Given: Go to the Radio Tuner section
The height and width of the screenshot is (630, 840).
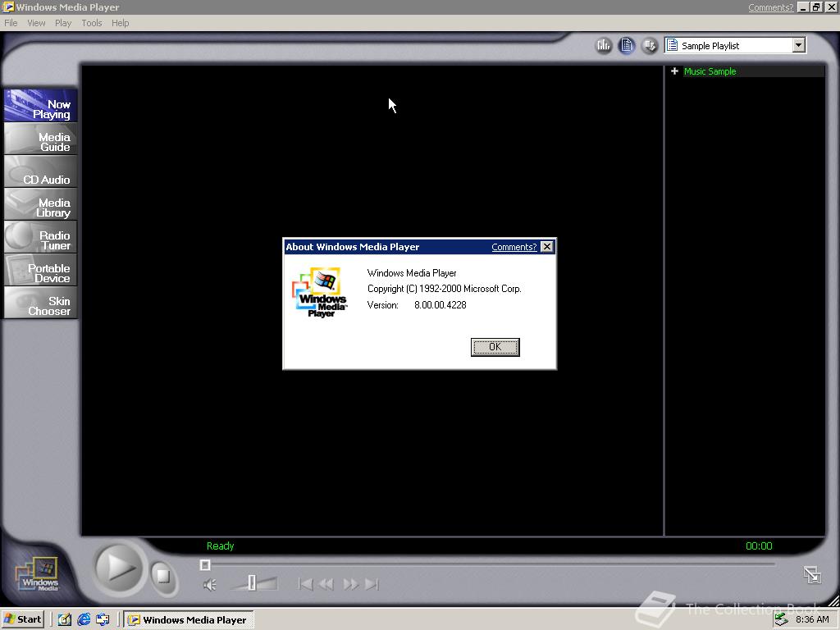Looking at the screenshot, I should (x=41, y=237).
